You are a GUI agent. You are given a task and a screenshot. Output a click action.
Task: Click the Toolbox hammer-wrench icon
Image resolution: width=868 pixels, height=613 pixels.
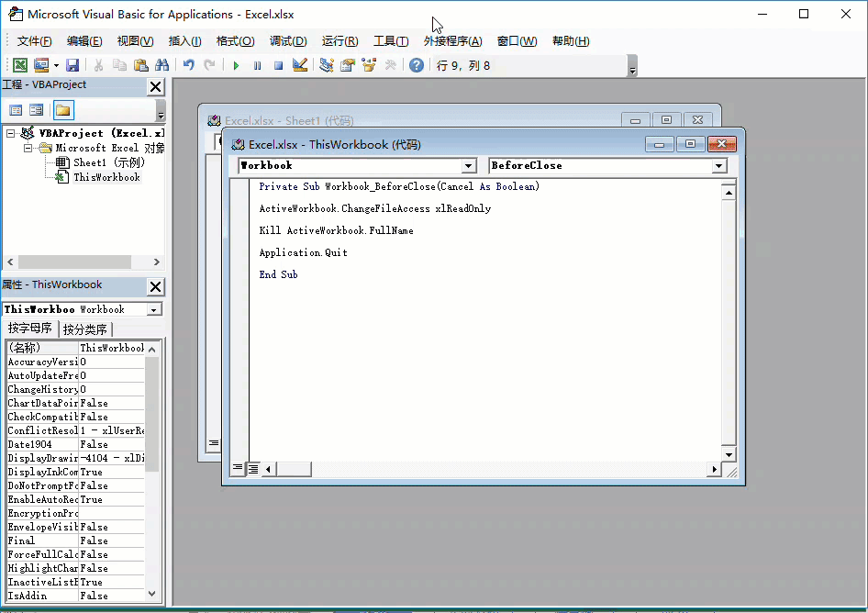pos(390,65)
